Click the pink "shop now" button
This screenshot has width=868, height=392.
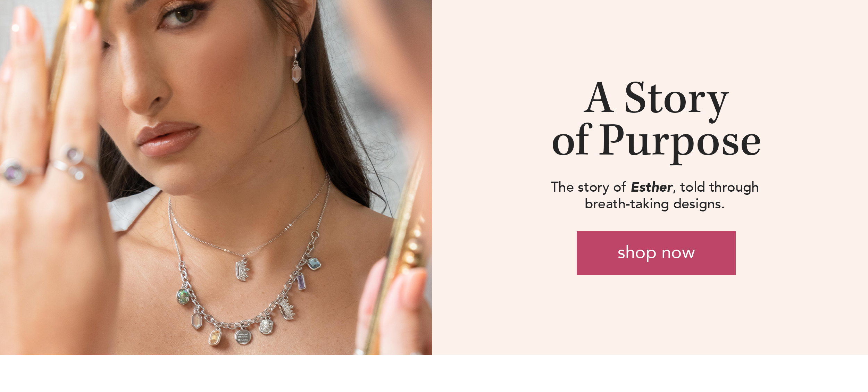(656, 253)
